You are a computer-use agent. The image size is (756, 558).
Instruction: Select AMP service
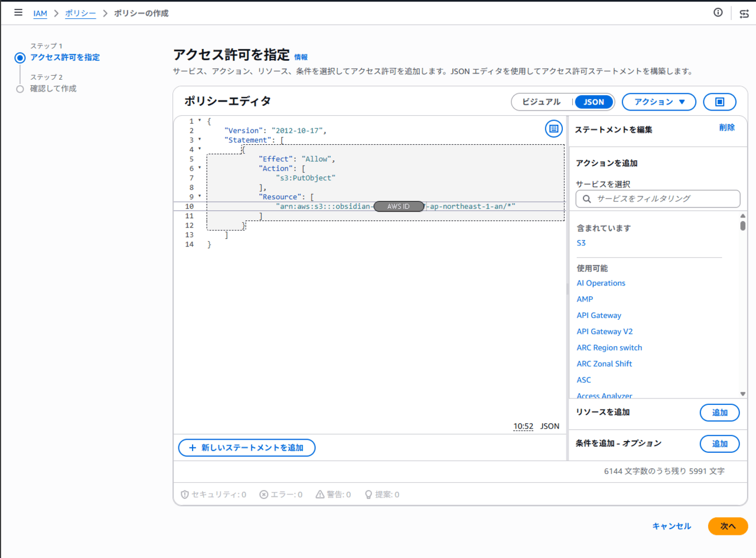tap(585, 299)
